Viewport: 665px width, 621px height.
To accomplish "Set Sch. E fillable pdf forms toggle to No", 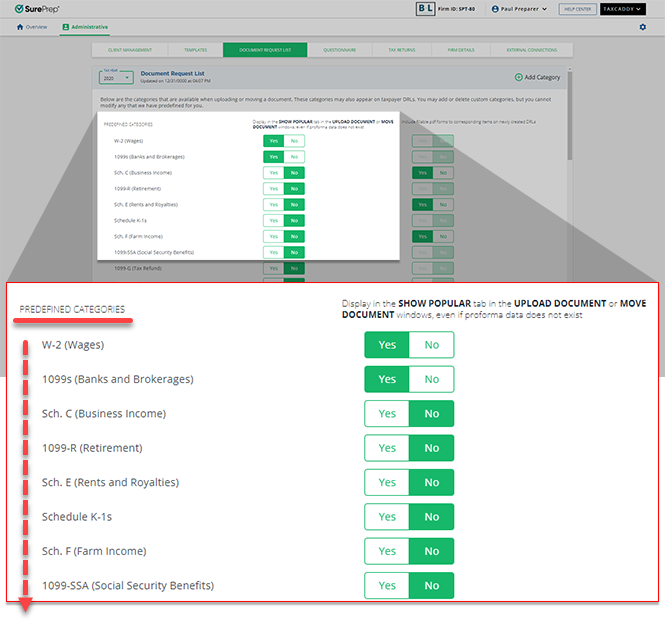I will pos(443,205).
